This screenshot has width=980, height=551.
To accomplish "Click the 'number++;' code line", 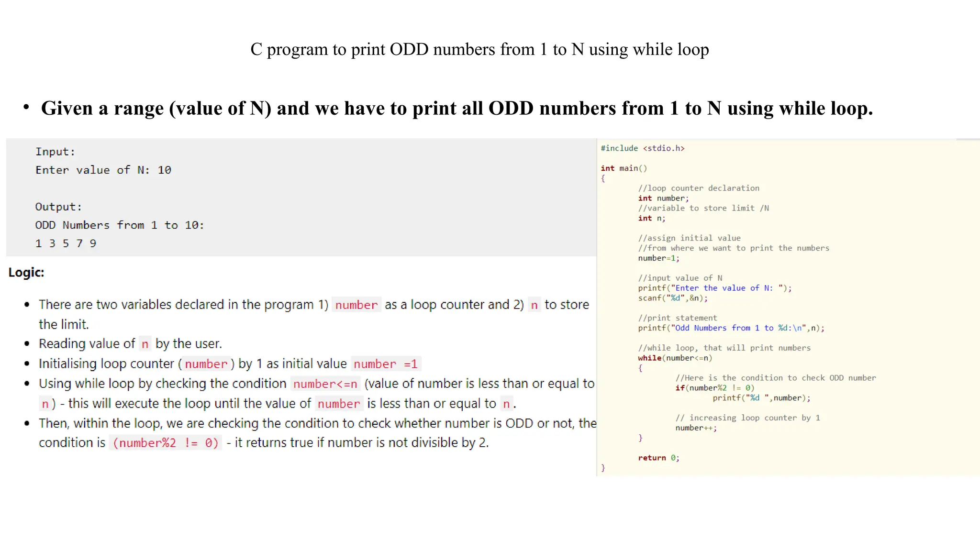I will (696, 428).
